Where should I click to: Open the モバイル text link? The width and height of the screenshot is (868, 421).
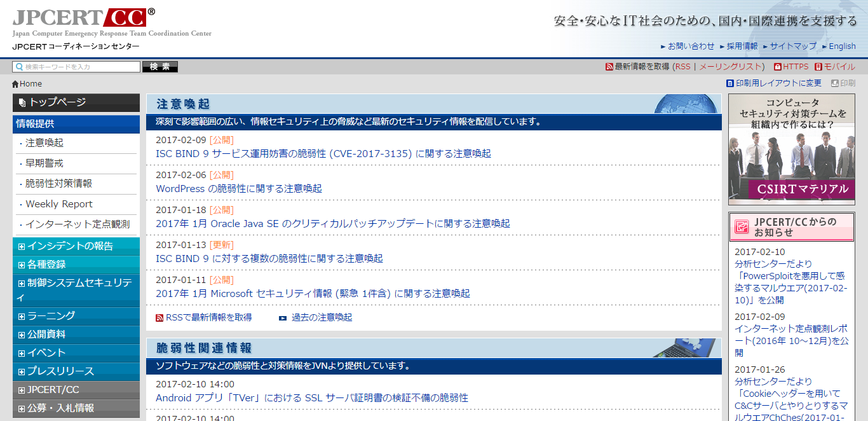point(839,67)
